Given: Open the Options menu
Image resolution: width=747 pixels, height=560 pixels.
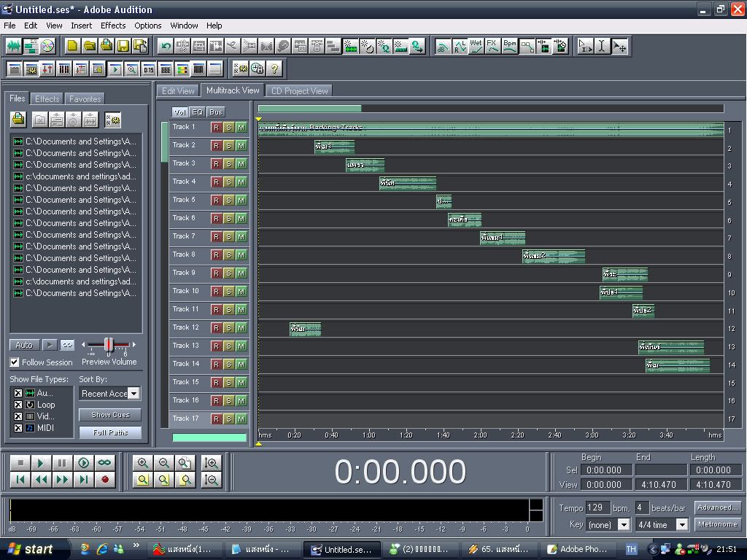Looking at the screenshot, I should coord(147,26).
